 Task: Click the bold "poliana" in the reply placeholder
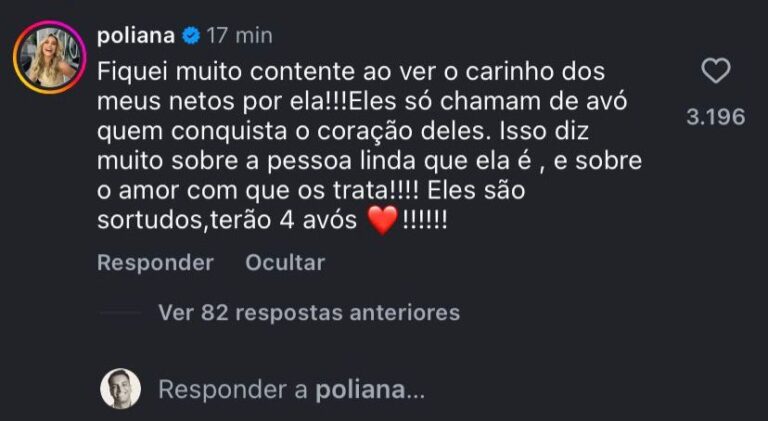point(360,390)
